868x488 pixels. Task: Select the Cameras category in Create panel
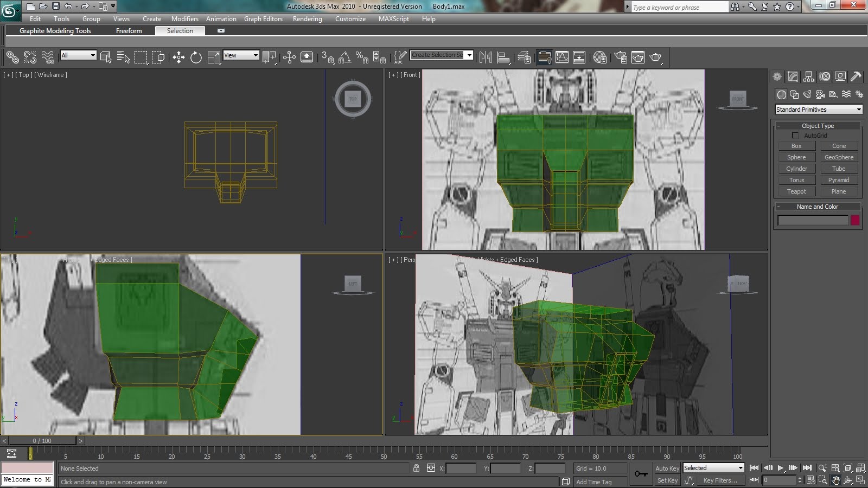tap(820, 94)
